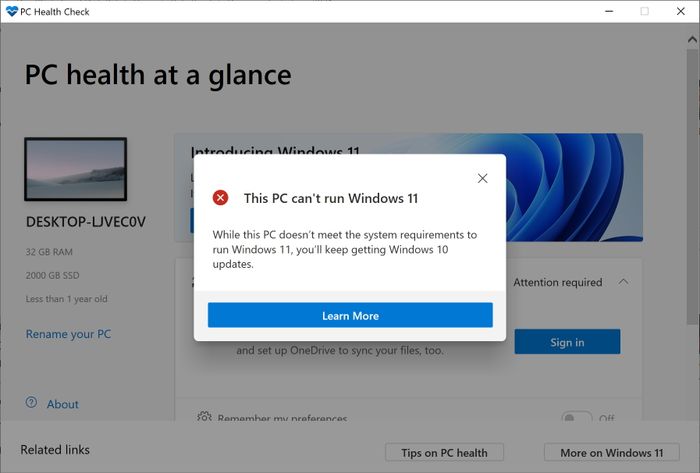
Task: Open the About link text
Action: point(62,404)
